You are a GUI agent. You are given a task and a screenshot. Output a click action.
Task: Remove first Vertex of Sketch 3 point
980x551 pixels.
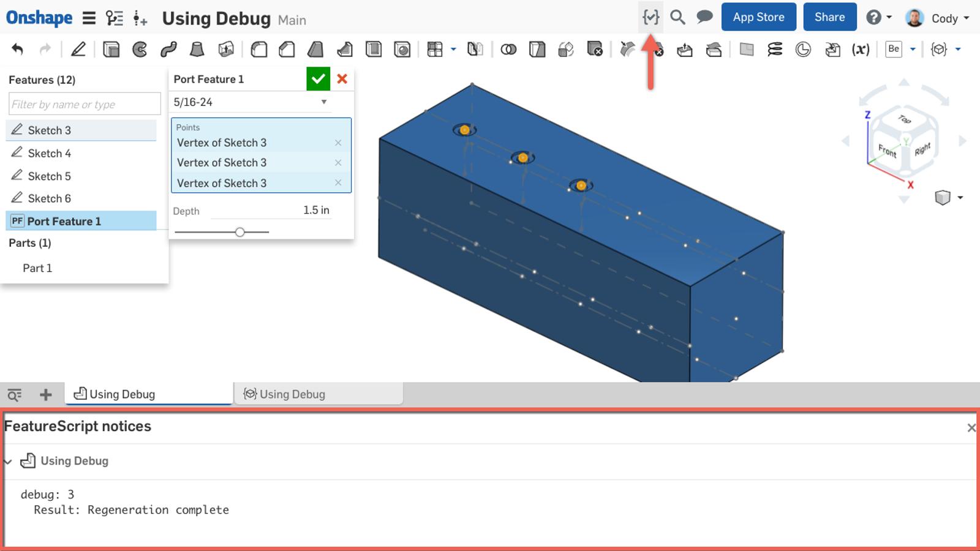(338, 143)
